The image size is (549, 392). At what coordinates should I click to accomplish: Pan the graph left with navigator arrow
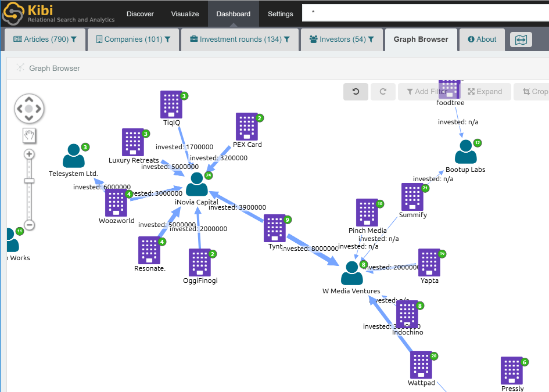(x=20, y=109)
